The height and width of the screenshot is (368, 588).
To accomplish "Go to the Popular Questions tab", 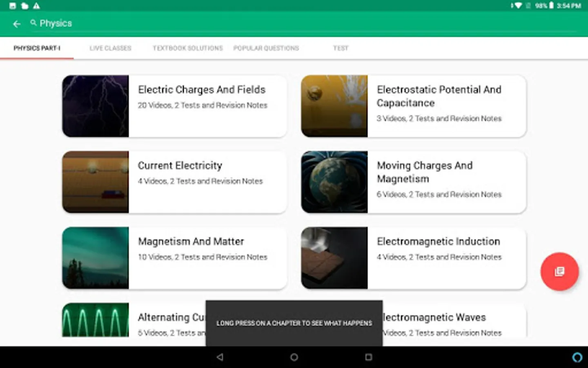I will point(266,48).
